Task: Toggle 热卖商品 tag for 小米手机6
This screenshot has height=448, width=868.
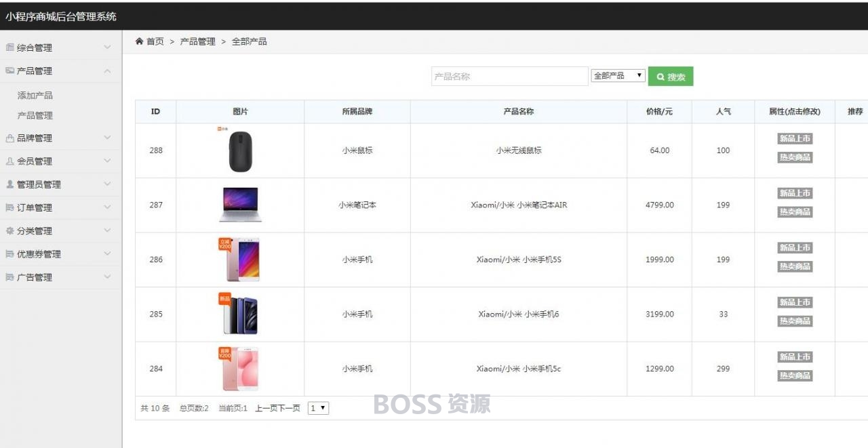Action: tap(795, 321)
